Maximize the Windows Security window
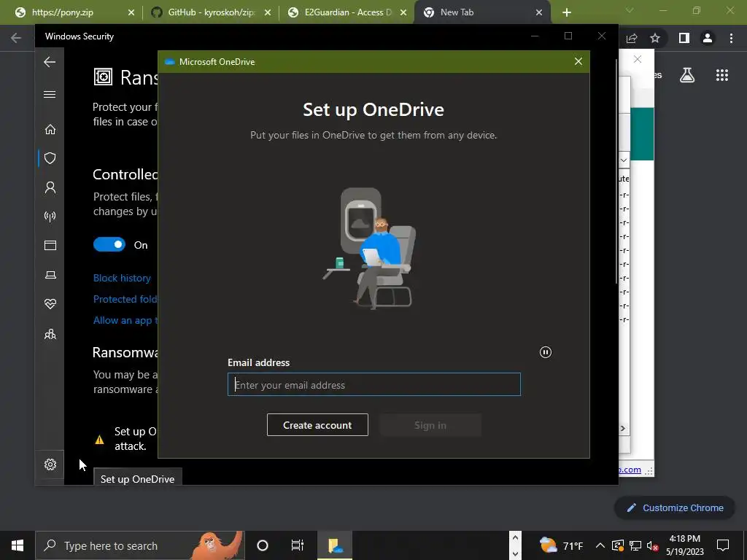This screenshot has height=560, width=747. point(568,36)
